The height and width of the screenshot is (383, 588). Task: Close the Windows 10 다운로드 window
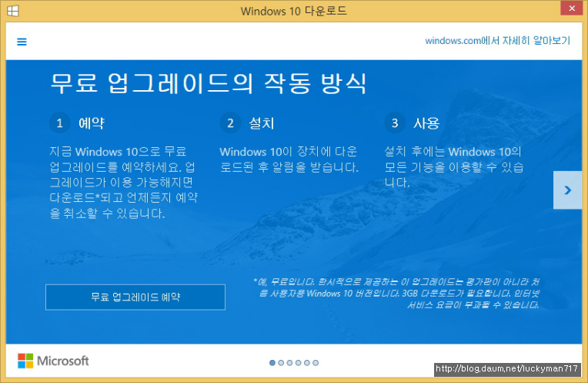[x=572, y=8]
